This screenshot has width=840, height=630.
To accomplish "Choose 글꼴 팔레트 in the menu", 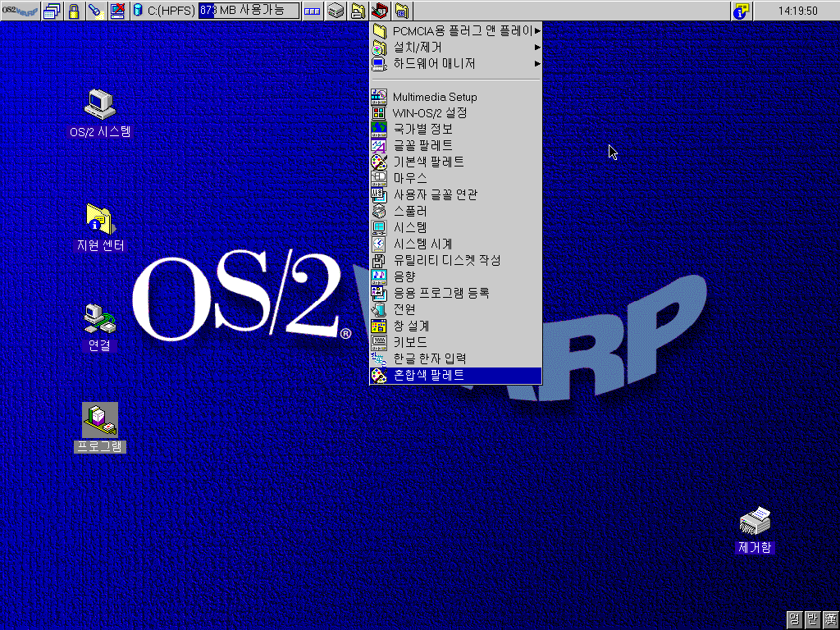I will pos(456,146).
